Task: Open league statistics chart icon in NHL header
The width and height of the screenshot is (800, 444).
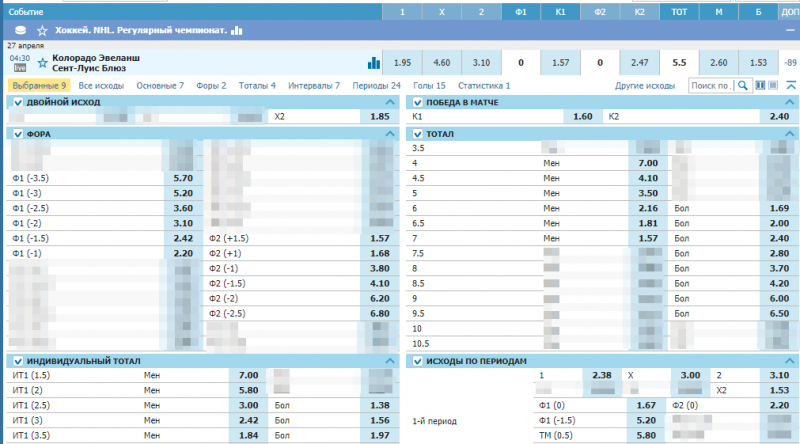Action: 237,31
